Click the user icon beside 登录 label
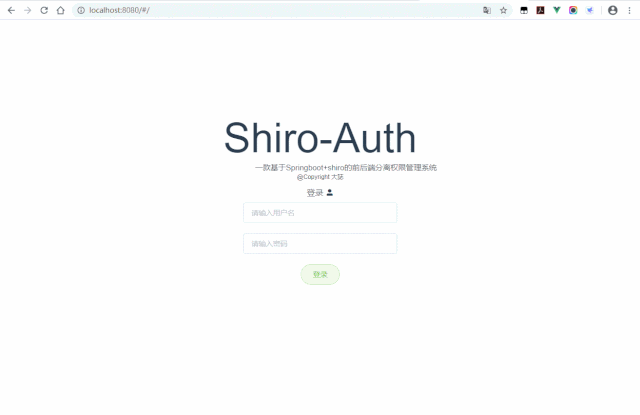The image size is (640, 415). point(330,193)
